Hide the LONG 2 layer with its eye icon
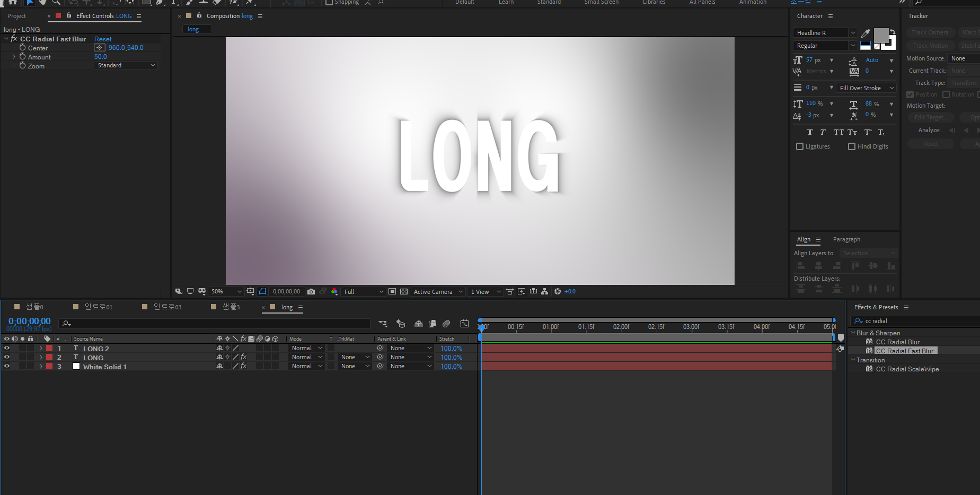 pyautogui.click(x=7, y=349)
